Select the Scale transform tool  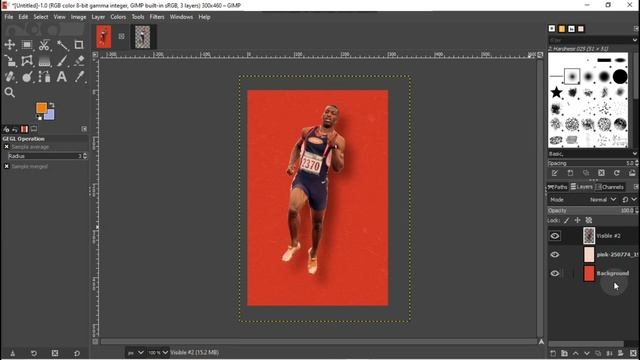point(10,61)
